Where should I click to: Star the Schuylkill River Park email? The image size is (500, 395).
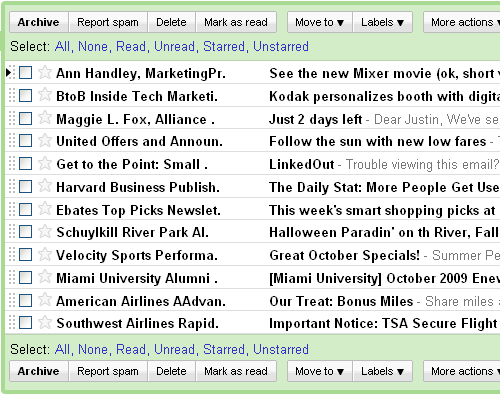[x=45, y=231]
